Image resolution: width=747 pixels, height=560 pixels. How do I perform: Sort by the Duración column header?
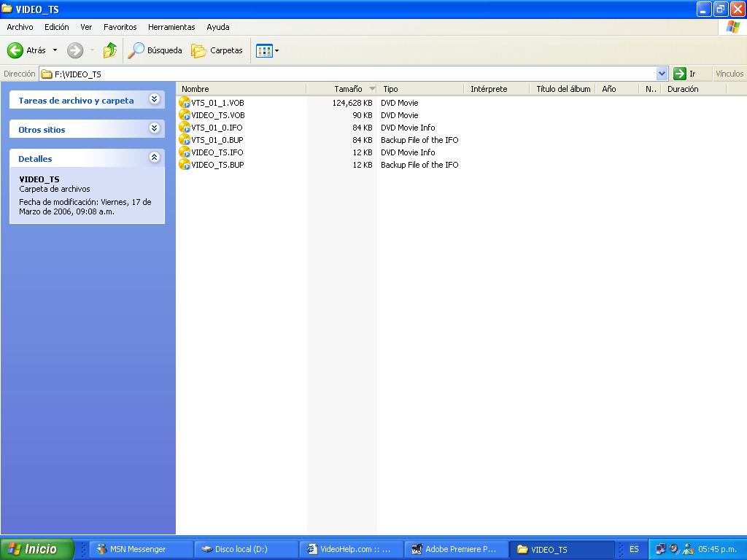click(x=694, y=89)
